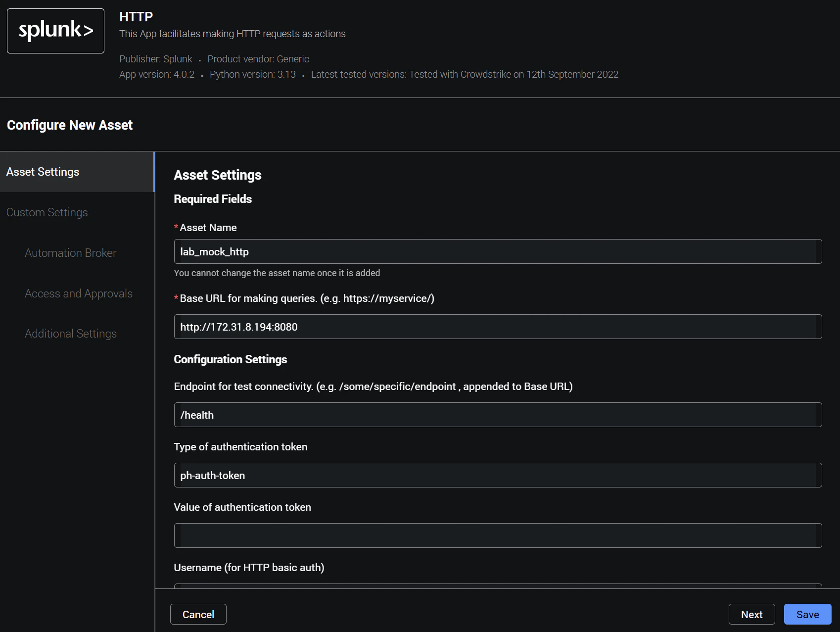Click the asset name change warning text

[277, 273]
